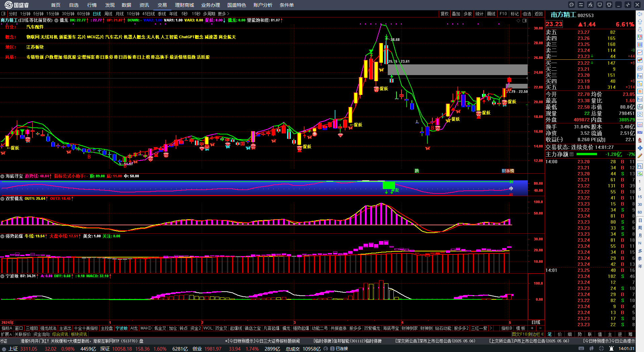Image resolution: width=644 pixels, height=352 pixels.
Task: Click the keyboard icon in status bar
Action: [581, 349]
